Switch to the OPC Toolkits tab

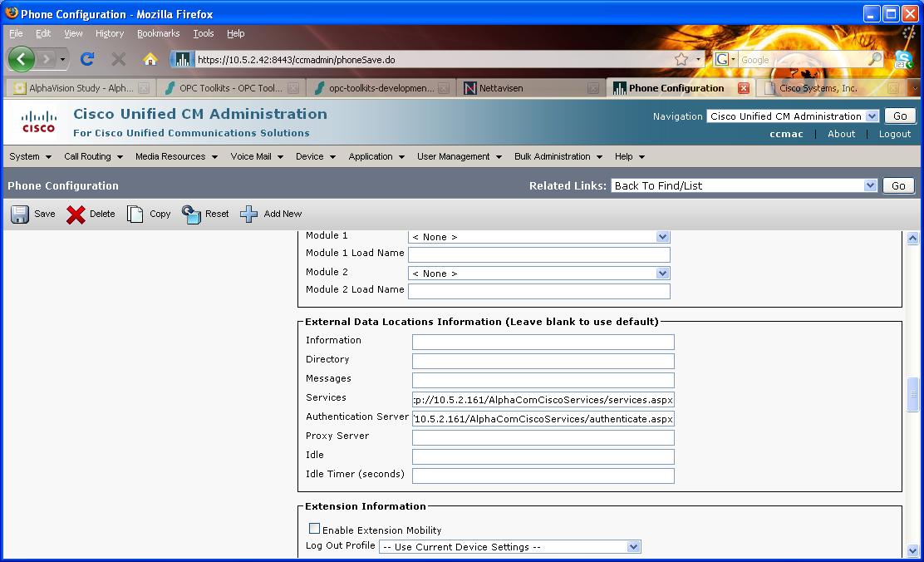[231, 88]
